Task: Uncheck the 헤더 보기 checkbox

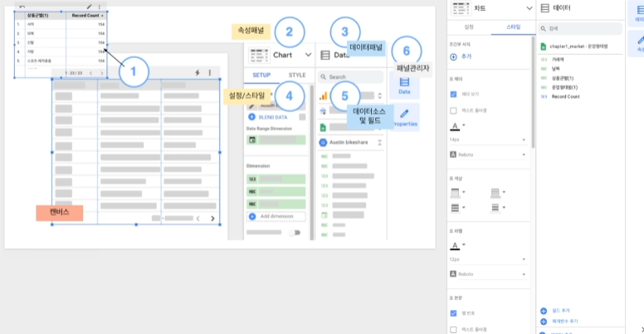Action: pos(453,94)
